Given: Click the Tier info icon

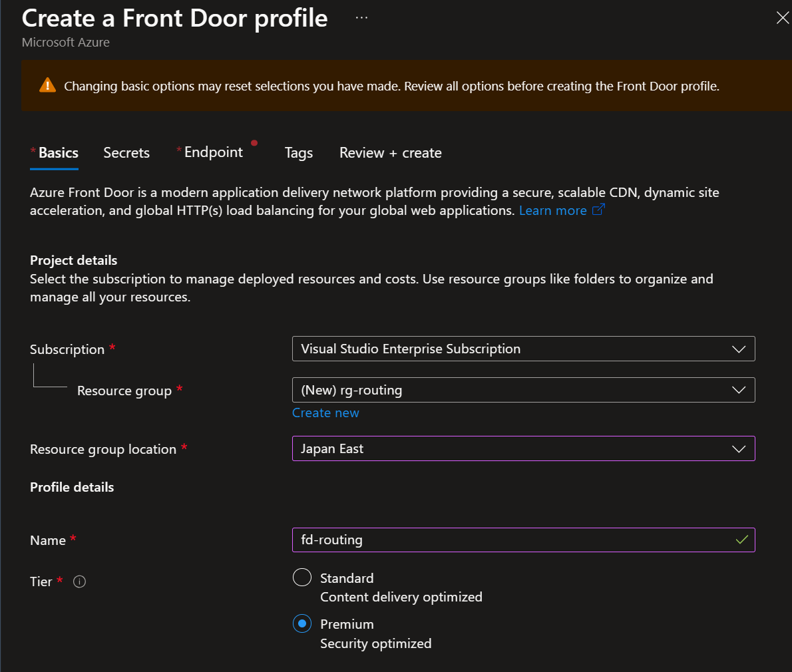Looking at the screenshot, I should 79,582.
